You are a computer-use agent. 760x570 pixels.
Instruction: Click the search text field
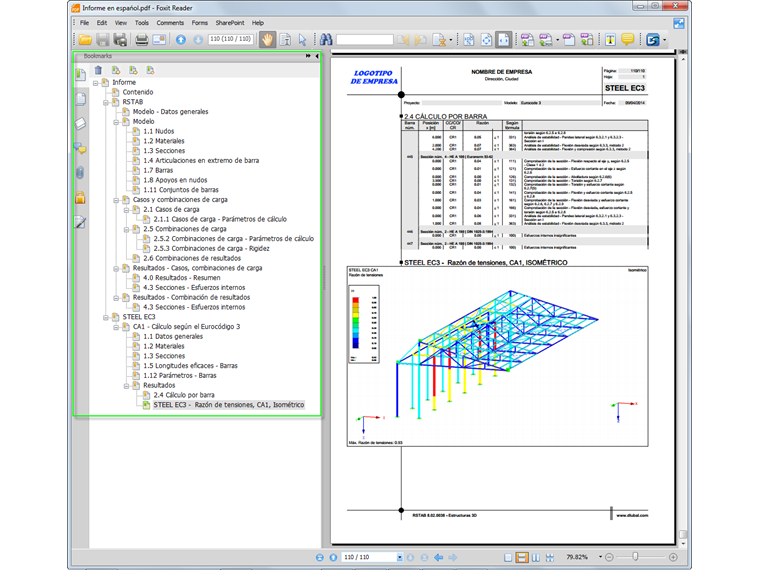[x=364, y=40]
